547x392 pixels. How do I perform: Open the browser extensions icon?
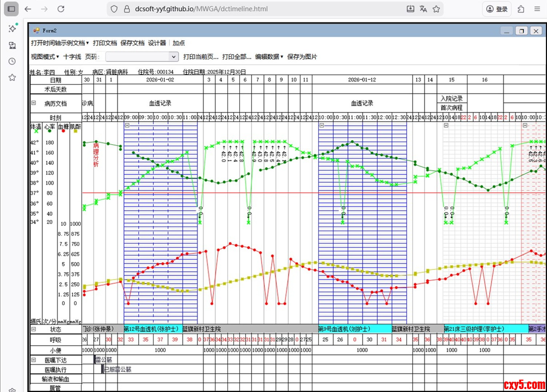[x=521, y=9]
